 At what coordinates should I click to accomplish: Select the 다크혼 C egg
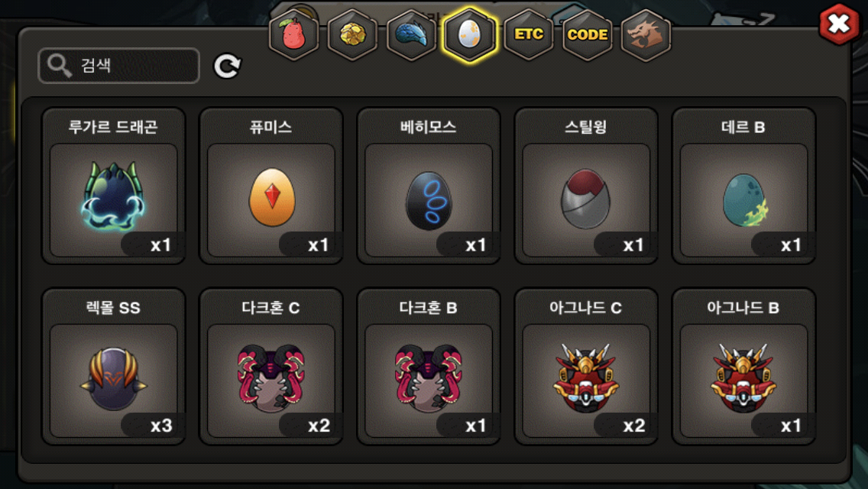click(x=271, y=366)
